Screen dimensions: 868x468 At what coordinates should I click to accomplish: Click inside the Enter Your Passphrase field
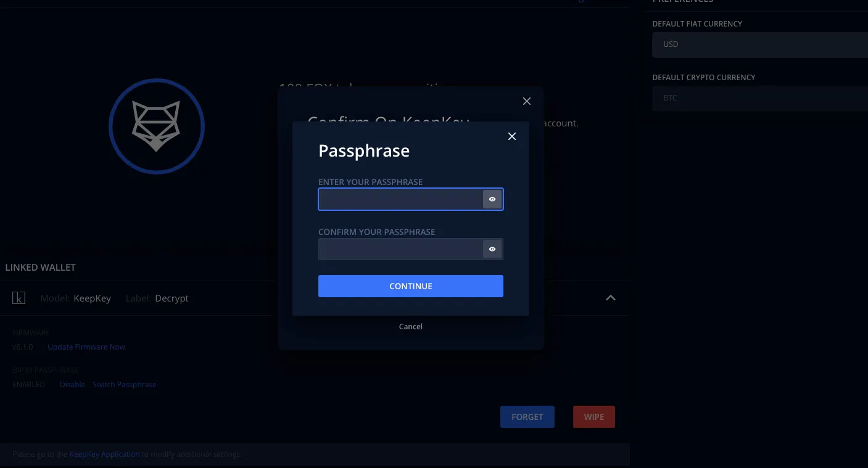click(398, 199)
